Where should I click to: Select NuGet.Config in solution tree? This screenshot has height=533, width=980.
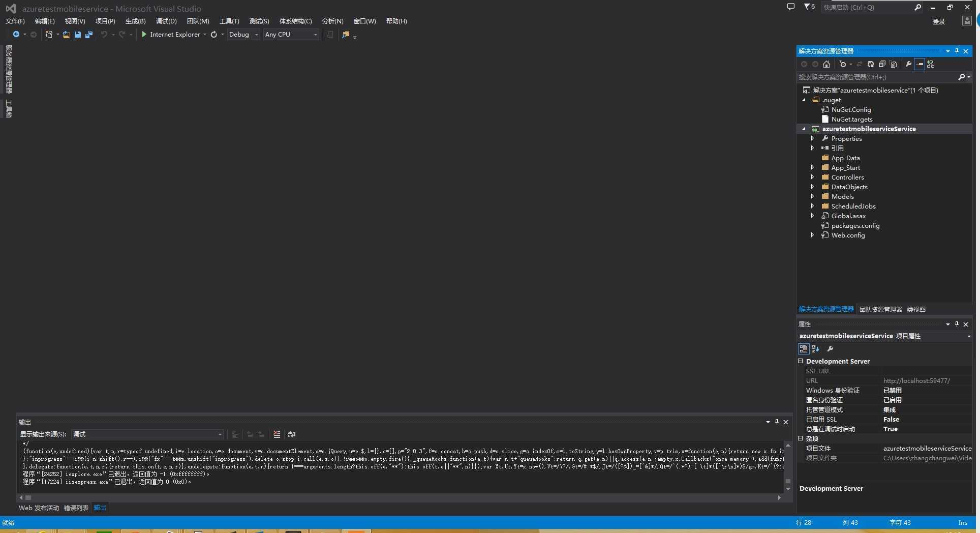(x=851, y=109)
